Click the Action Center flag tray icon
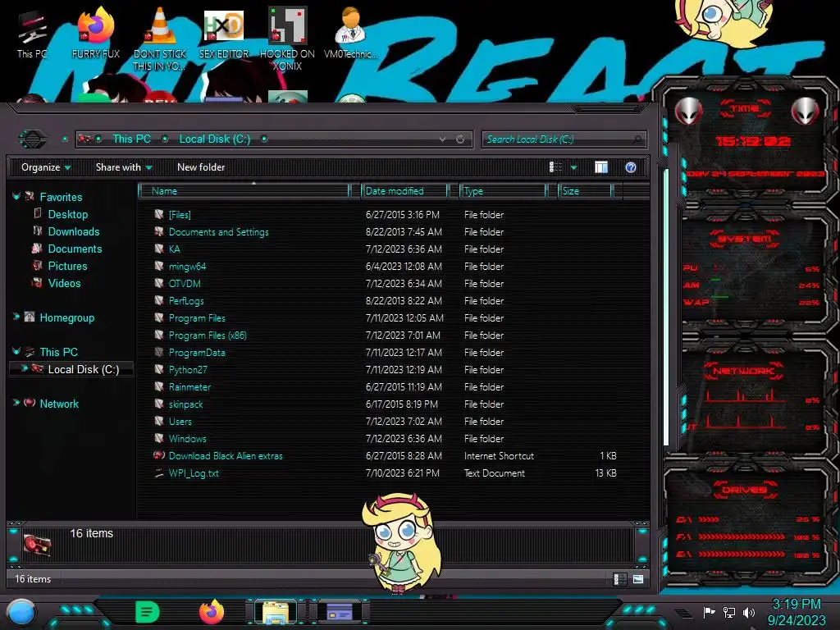 (710, 612)
